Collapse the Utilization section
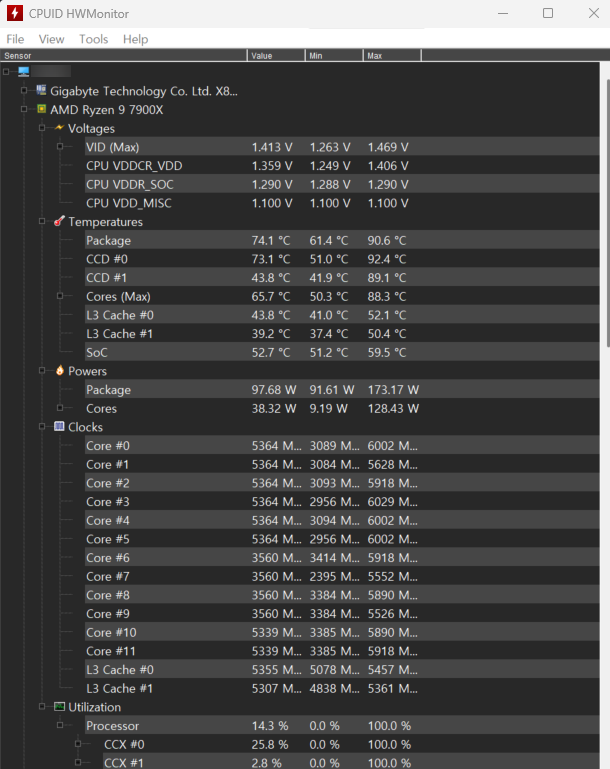The height and width of the screenshot is (769, 610). (x=42, y=706)
